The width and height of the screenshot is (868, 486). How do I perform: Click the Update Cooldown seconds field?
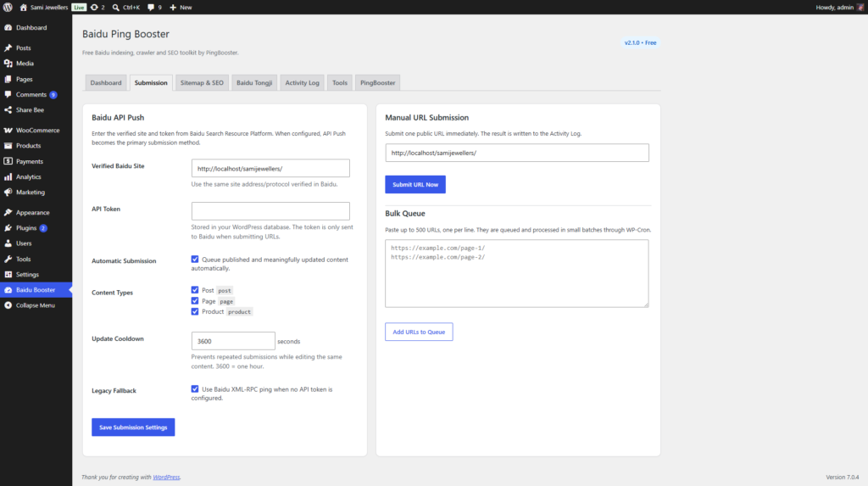pyautogui.click(x=233, y=341)
